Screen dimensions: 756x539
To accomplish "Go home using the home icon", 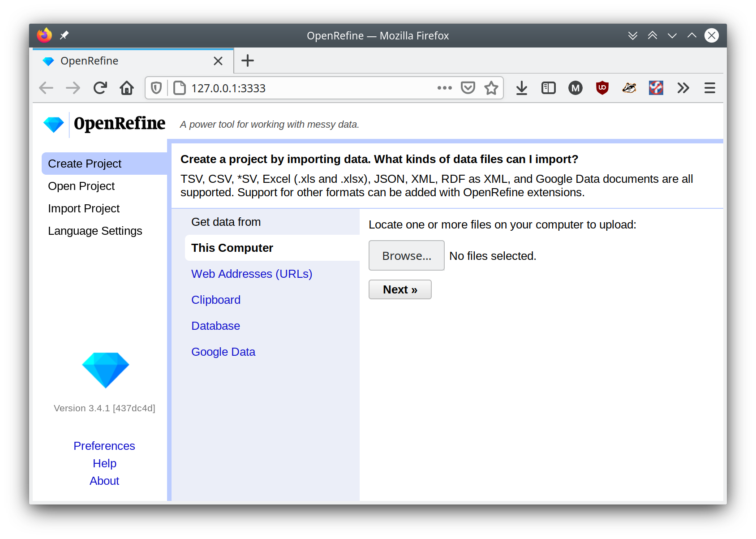I will [x=127, y=88].
